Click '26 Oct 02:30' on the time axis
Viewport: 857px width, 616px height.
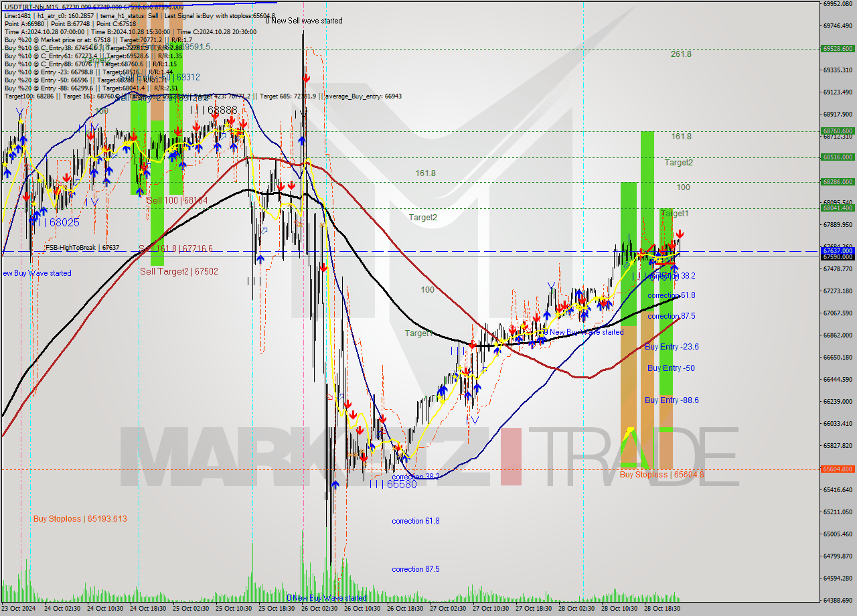[319, 609]
